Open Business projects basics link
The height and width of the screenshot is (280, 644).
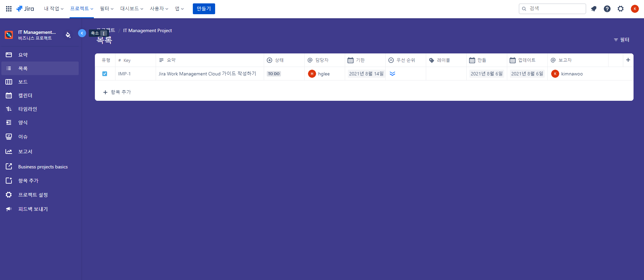coord(40,167)
